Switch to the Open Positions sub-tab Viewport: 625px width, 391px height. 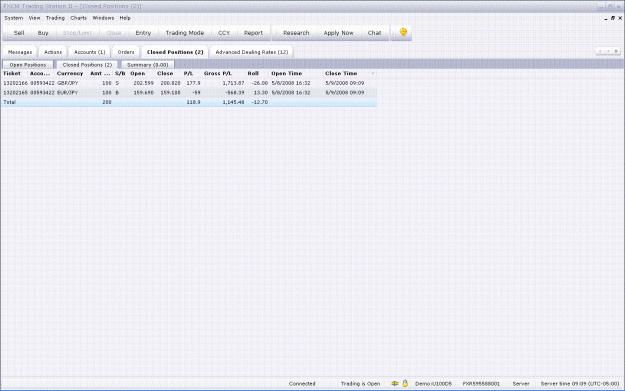(28, 65)
